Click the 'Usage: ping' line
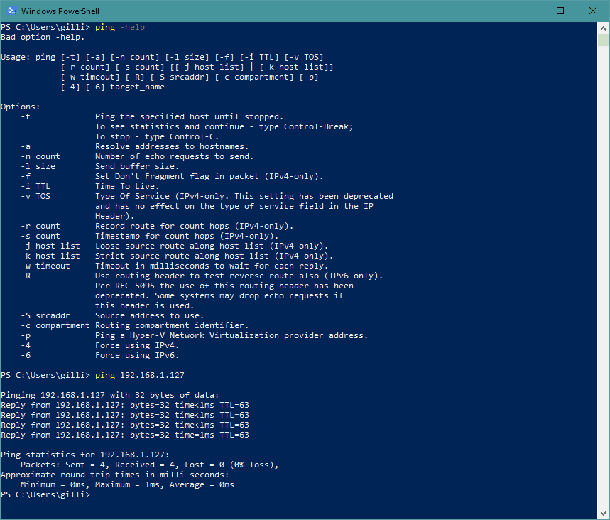610x520 pixels. tap(162, 57)
